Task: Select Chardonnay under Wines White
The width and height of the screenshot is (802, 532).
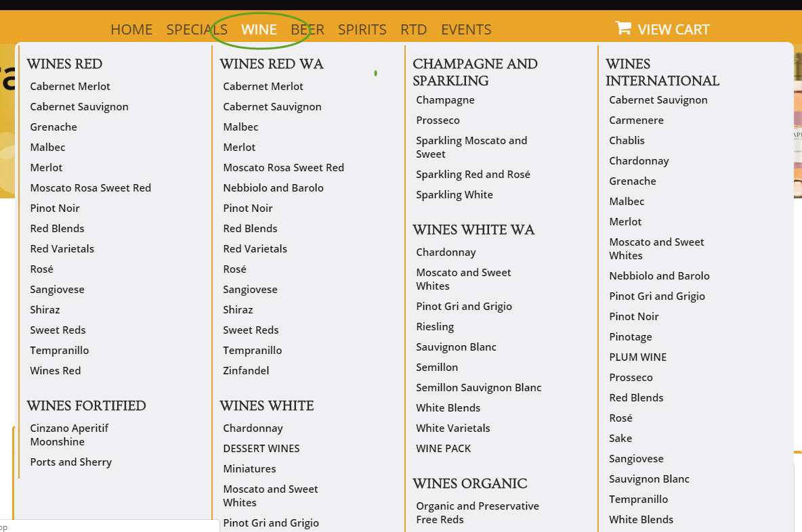Action: pos(253,428)
